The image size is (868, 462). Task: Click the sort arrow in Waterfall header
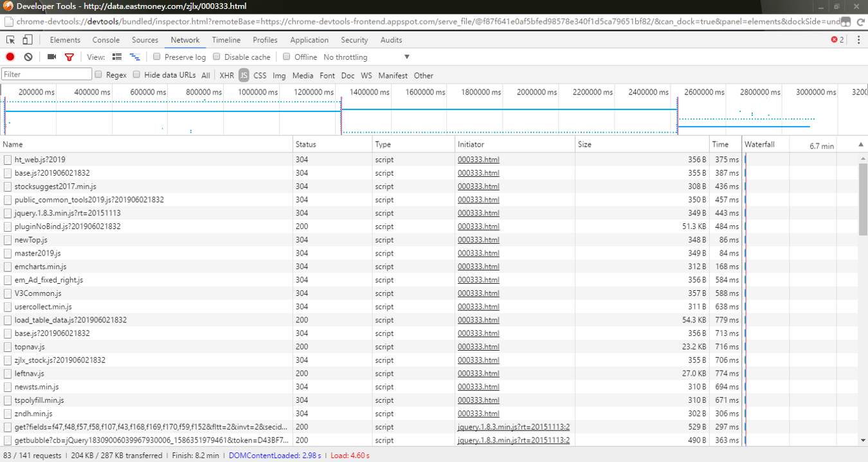pos(861,145)
